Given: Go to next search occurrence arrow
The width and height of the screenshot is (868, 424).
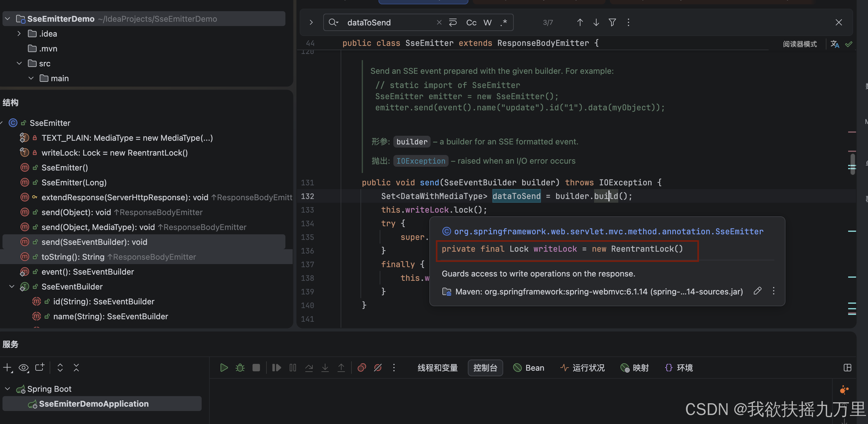Looking at the screenshot, I should 596,22.
